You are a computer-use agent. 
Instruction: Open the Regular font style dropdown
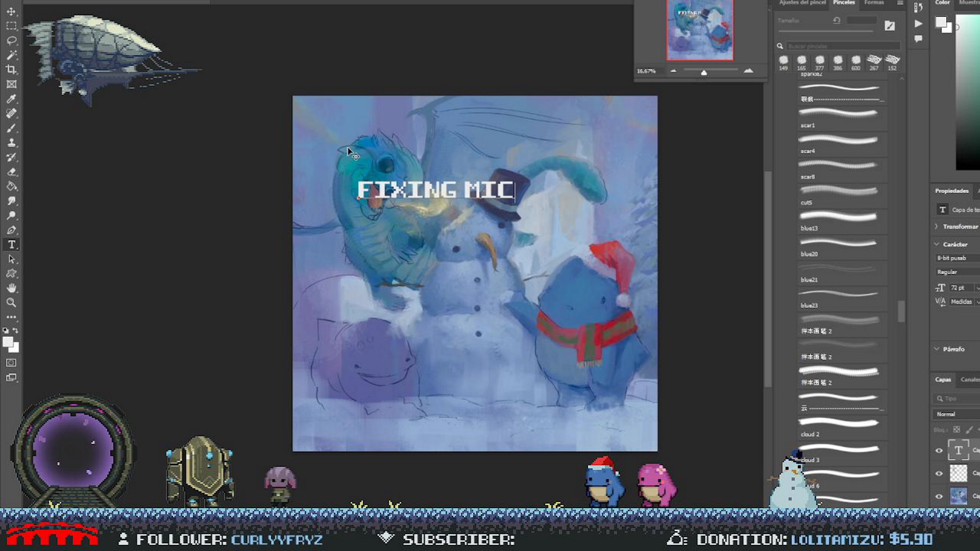(x=957, y=272)
